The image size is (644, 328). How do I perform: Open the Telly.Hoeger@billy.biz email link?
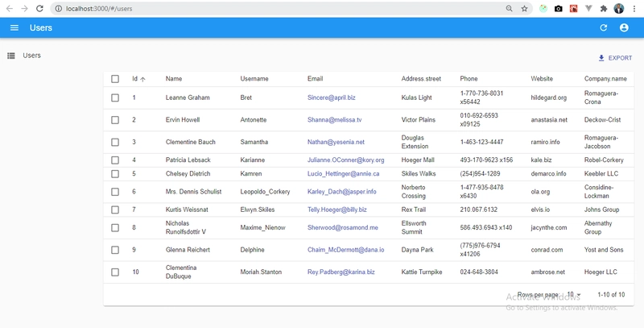coord(337,210)
